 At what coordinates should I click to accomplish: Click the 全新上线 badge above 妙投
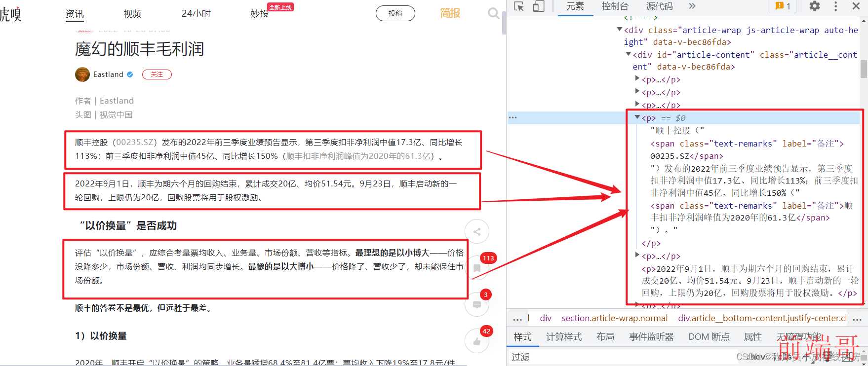click(280, 7)
